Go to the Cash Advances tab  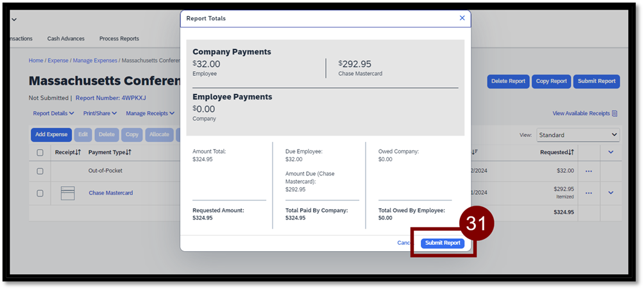tap(66, 39)
